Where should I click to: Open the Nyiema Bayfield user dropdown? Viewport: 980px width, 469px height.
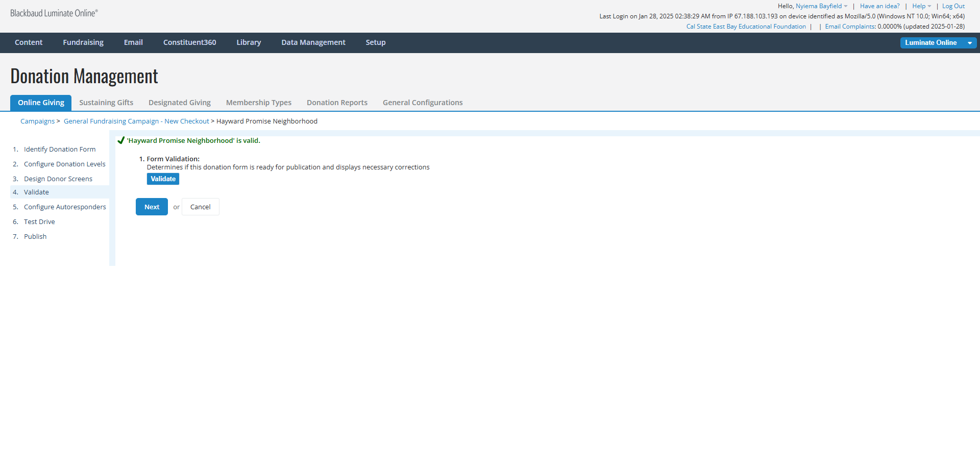click(x=821, y=6)
